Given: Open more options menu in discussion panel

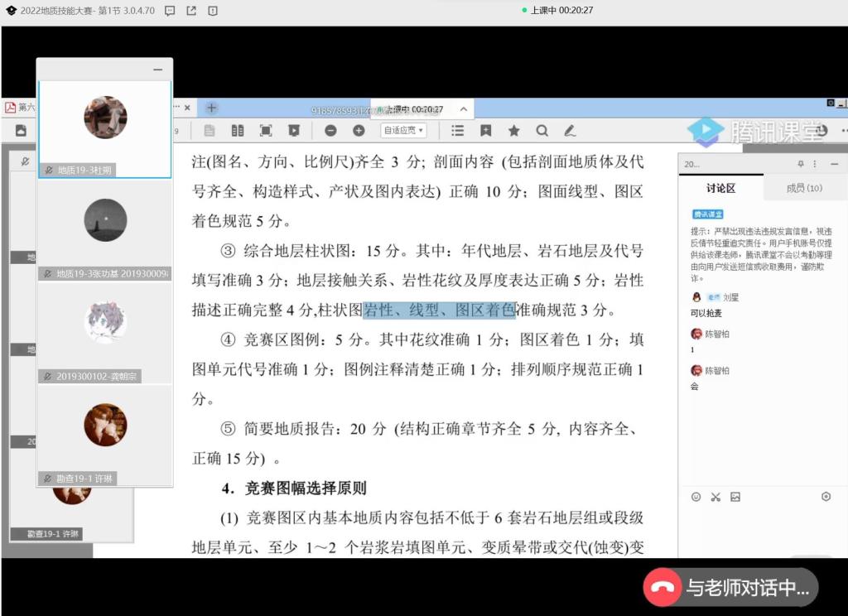Looking at the screenshot, I should point(815,164).
